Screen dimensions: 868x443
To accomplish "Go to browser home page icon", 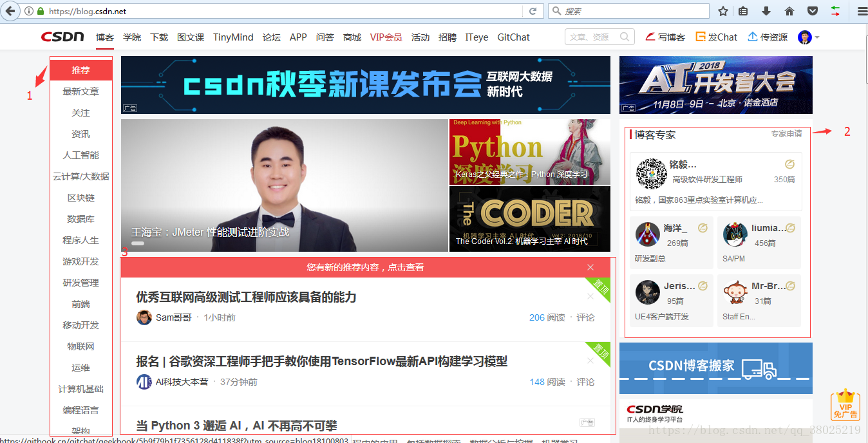I will 789,11.
